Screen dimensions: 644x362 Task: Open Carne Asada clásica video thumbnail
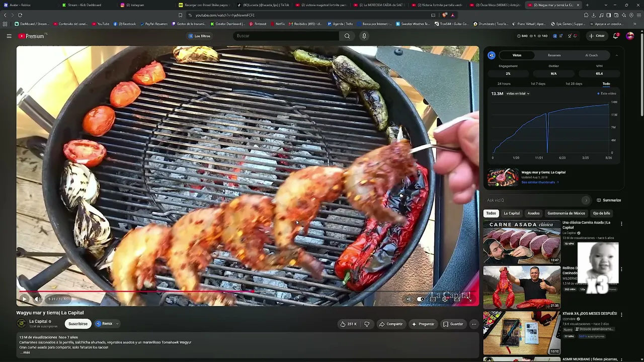(x=522, y=242)
